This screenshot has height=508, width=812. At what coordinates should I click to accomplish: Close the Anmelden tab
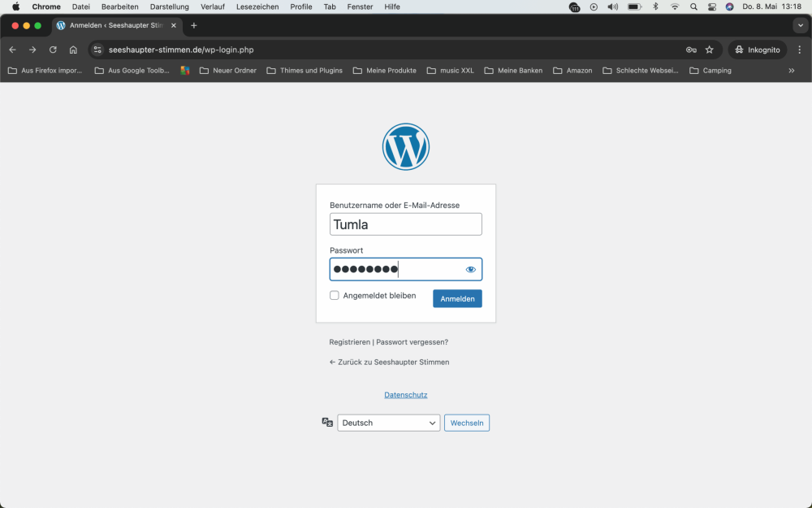tap(174, 25)
